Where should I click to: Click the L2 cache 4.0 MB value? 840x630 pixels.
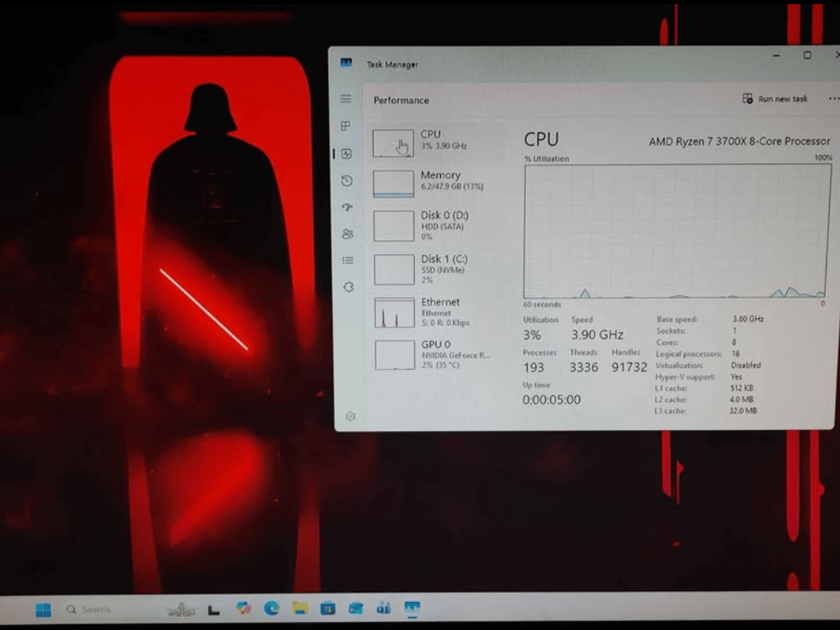point(742,399)
